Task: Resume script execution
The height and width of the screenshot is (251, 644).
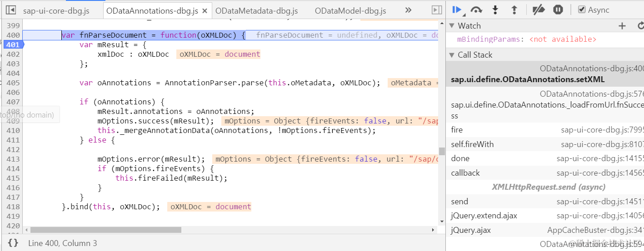Action: pyautogui.click(x=457, y=10)
